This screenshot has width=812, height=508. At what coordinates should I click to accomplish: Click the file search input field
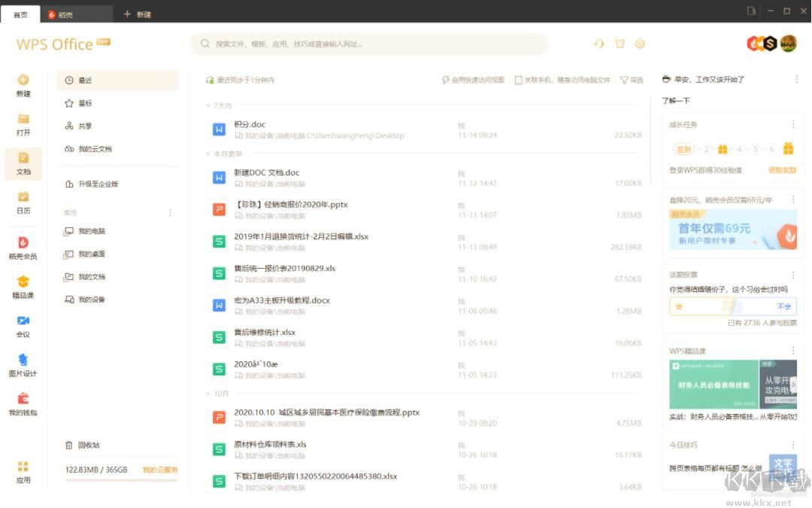click(368, 44)
